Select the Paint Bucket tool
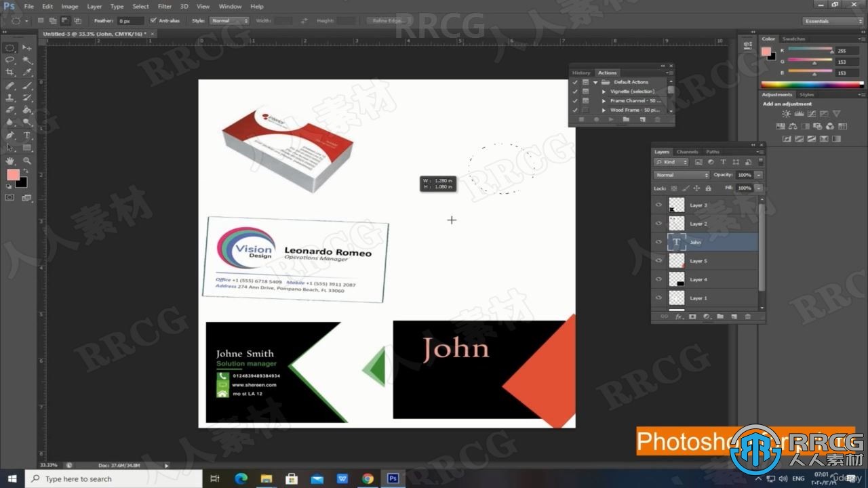Image resolution: width=868 pixels, height=488 pixels. pos(27,110)
